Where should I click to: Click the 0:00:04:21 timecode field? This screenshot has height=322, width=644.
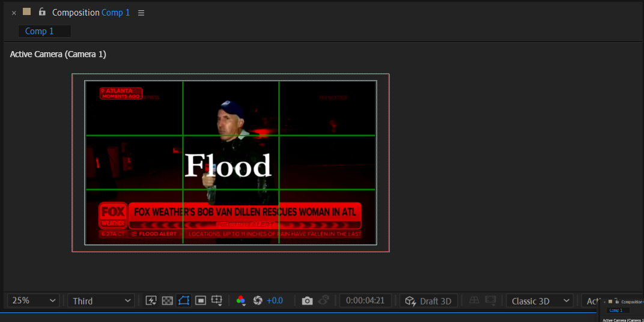coord(365,300)
